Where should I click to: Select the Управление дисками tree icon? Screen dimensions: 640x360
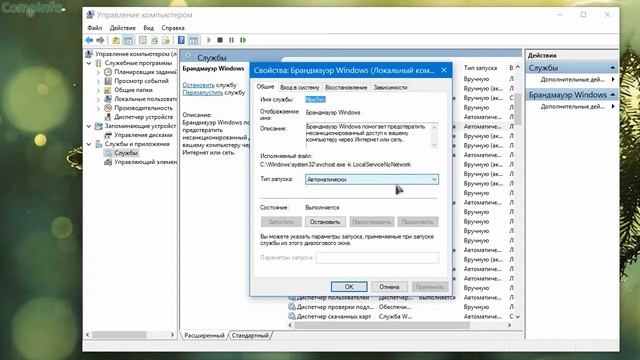(108, 135)
